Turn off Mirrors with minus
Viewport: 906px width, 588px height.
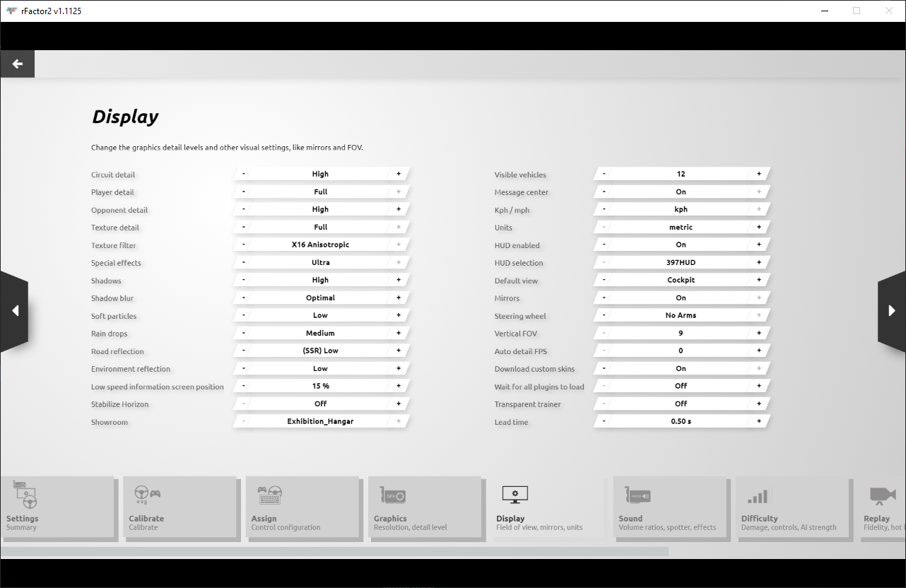coord(604,298)
